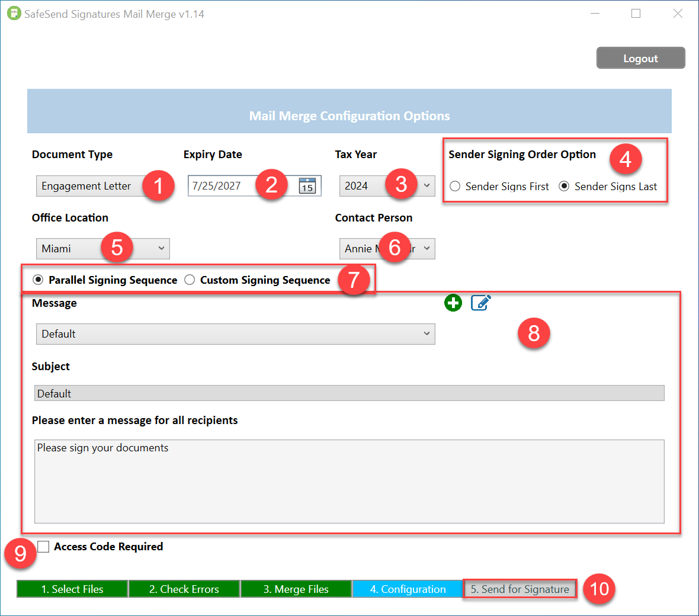Choose Parallel Signing Sequence option
This screenshot has height=616, width=699.
pyautogui.click(x=38, y=280)
